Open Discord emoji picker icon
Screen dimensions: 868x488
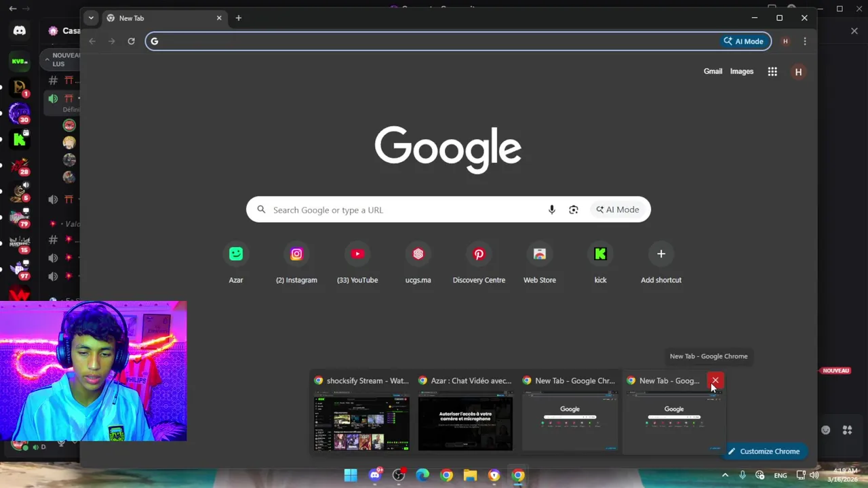coord(825,430)
